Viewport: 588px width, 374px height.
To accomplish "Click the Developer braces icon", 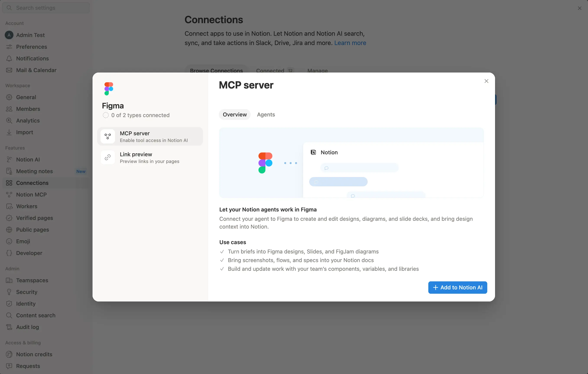I will click(x=9, y=253).
